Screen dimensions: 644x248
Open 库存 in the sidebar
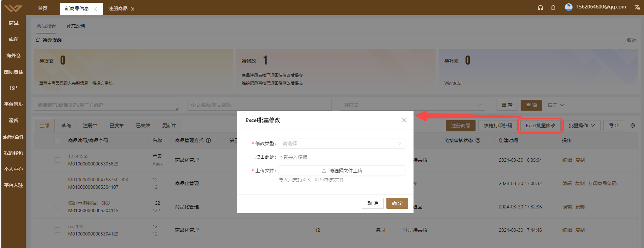(x=14, y=39)
